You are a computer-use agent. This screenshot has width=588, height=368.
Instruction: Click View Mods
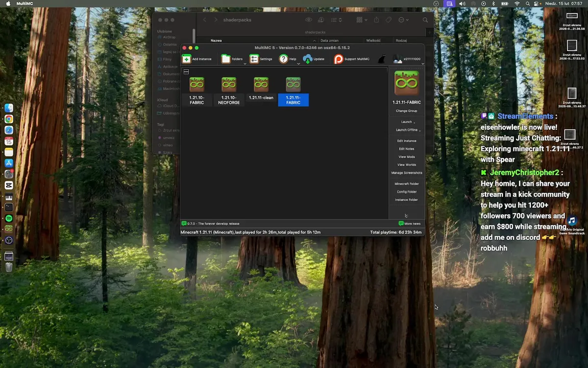tap(406, 157)
